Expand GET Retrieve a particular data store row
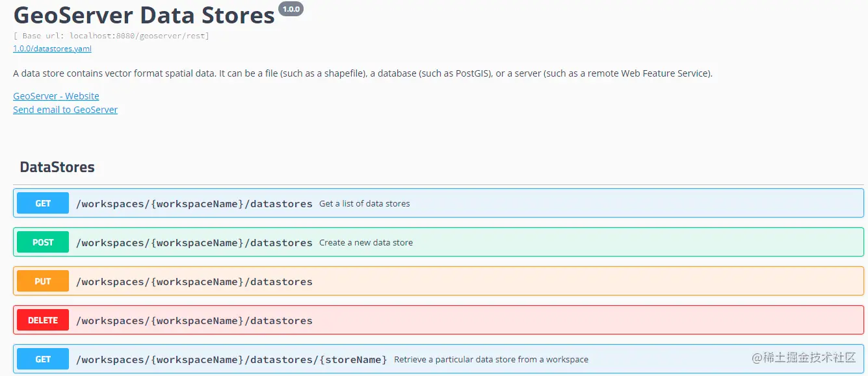868x376 pixels. pyautogui.click(x=438, y=359)
